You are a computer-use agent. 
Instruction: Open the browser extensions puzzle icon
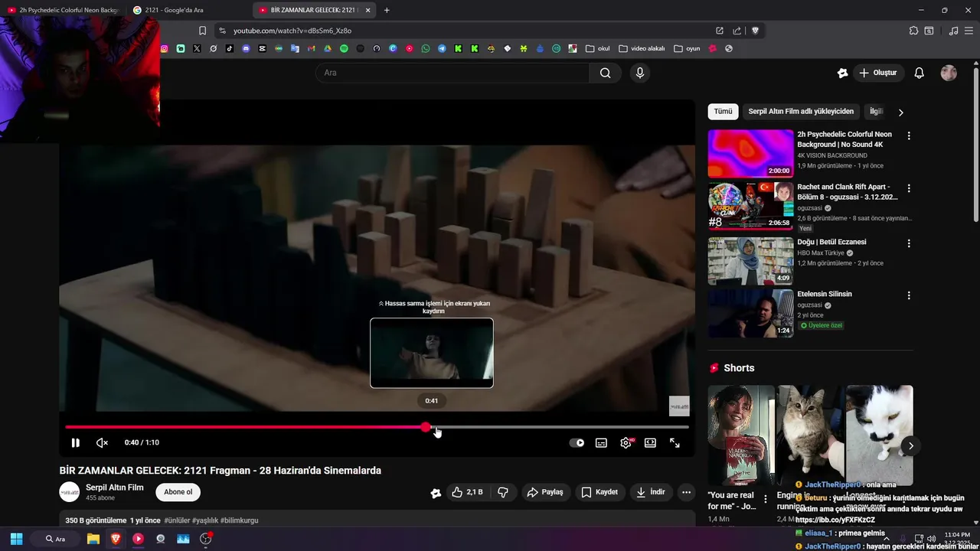(x=913, y=31)
